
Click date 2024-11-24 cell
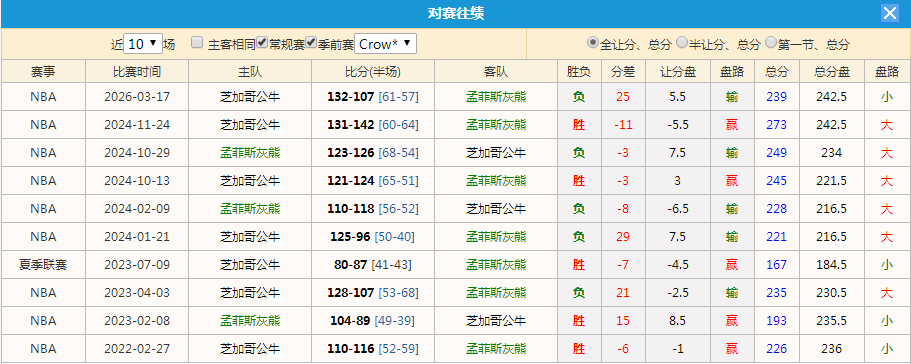point(137,125)
